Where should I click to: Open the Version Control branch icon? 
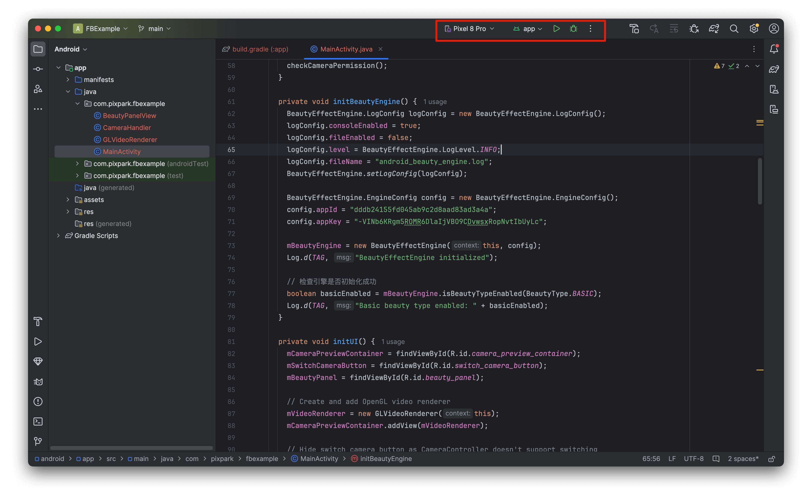(x=38, y=441)
